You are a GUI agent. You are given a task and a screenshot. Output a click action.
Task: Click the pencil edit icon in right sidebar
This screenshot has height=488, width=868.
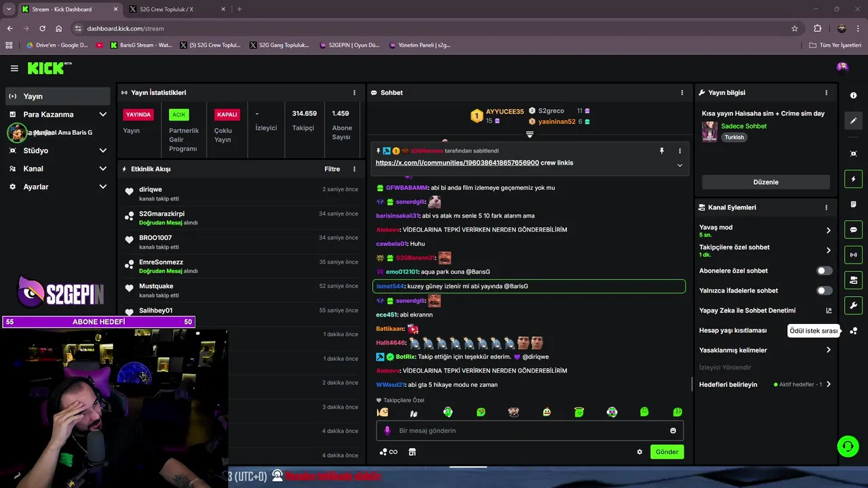pos(853,121)
